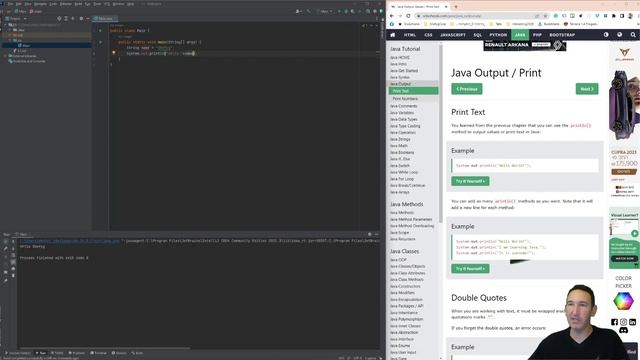Open the browser profile avatar
The image size is (640, 360).
click(x=630, y=16)
